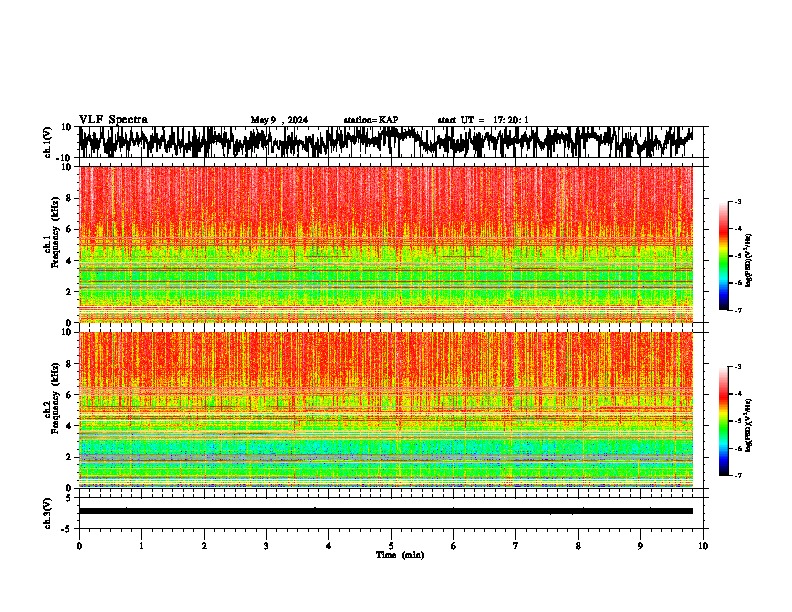The width and height of the screenshot is (792, 612).
Task: Click inside the ch.1 spectrogram panel
Action: (386, 244)
